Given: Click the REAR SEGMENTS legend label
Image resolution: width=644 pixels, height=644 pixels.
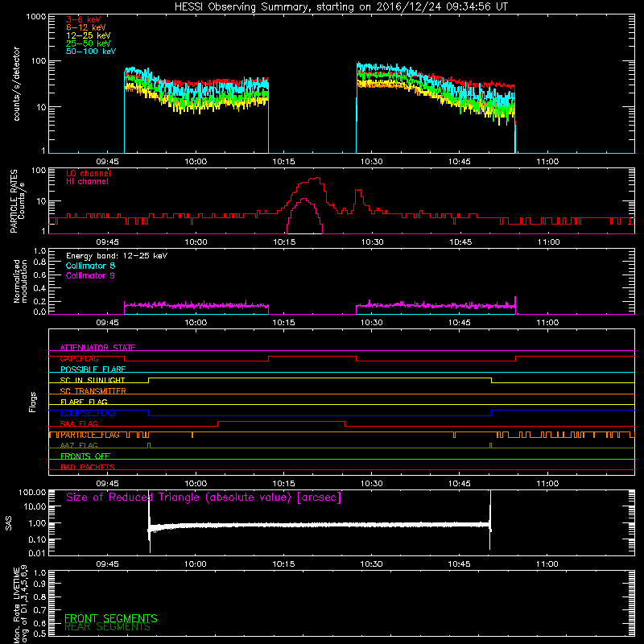Looking at the screenshot, I should coord(107,627).
